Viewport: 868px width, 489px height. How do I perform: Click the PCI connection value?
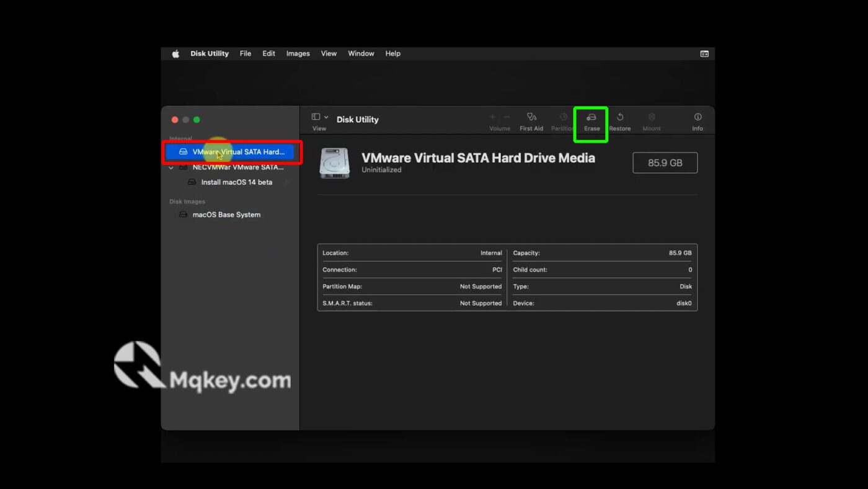497,270
